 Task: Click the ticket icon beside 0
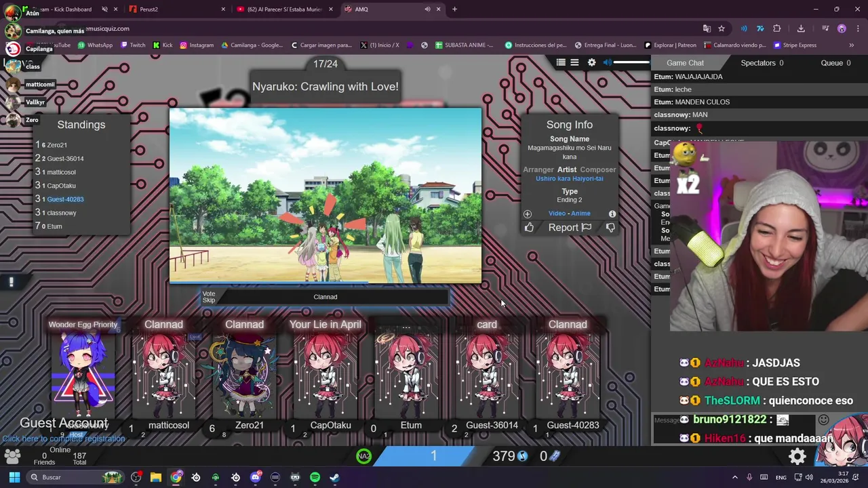point(554,456)
